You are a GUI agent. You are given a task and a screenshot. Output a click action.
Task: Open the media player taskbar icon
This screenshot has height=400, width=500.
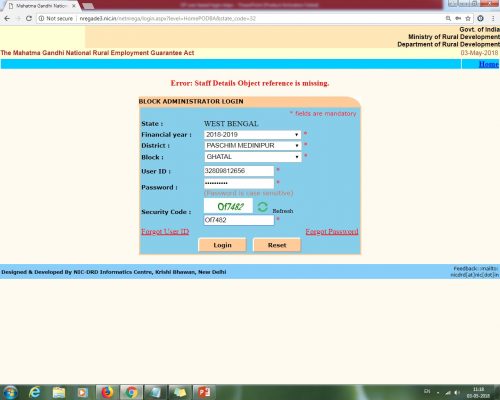click(x=82, y=392)
